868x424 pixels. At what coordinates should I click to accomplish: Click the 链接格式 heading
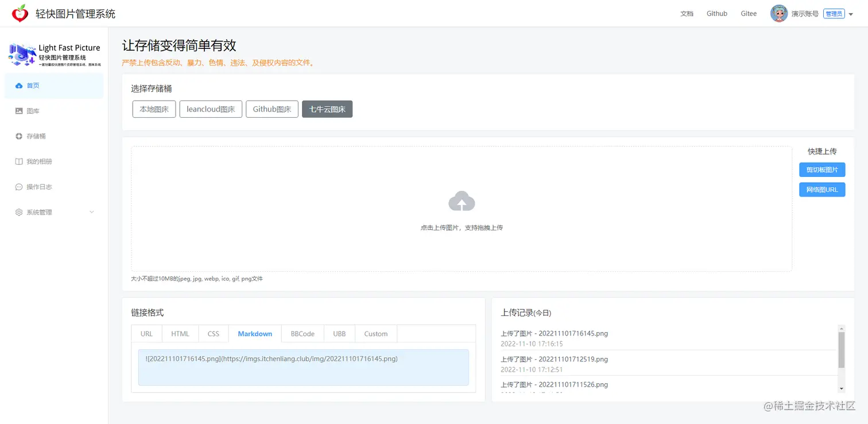pos(148,313)
